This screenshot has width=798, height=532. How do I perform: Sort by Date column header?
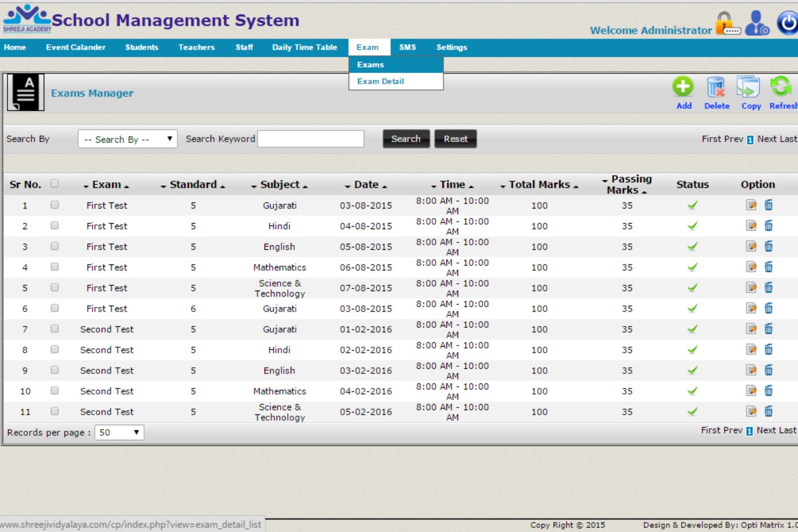click(366, 184)
